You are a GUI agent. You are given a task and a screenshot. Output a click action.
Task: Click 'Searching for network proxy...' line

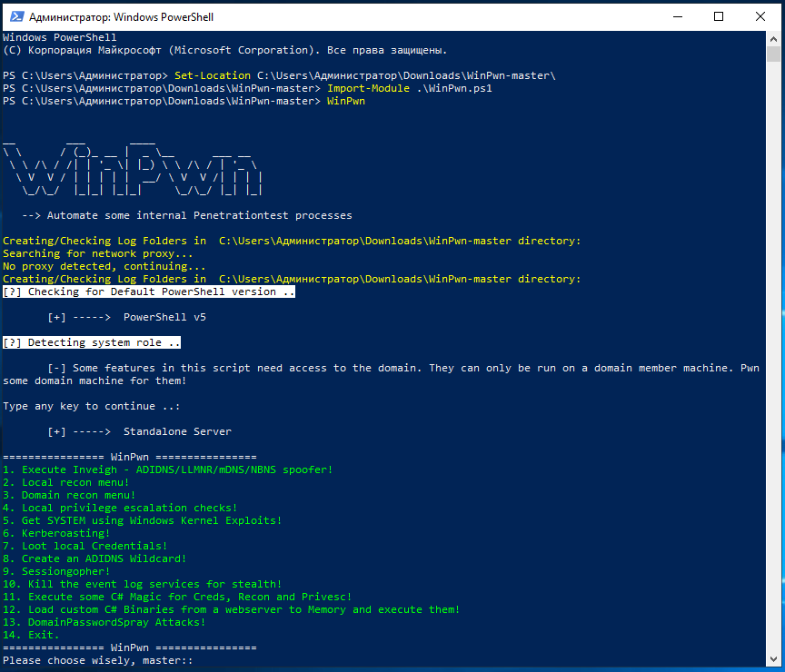pyautogui.click(x=97, y=253)
